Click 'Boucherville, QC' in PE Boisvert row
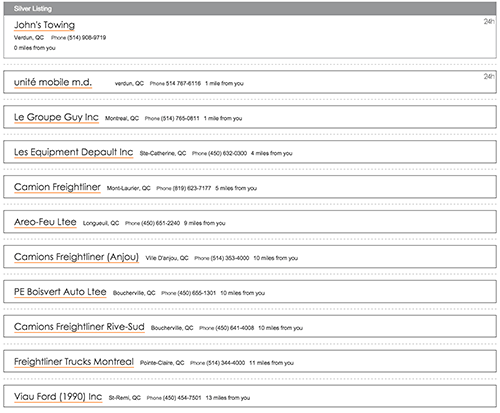 click(134, 293)
